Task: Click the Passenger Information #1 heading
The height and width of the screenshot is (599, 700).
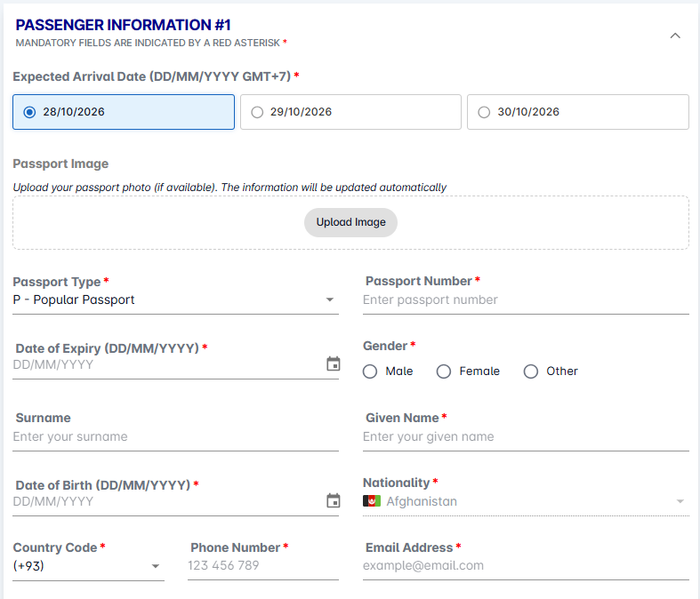Action: coord(124,25)
